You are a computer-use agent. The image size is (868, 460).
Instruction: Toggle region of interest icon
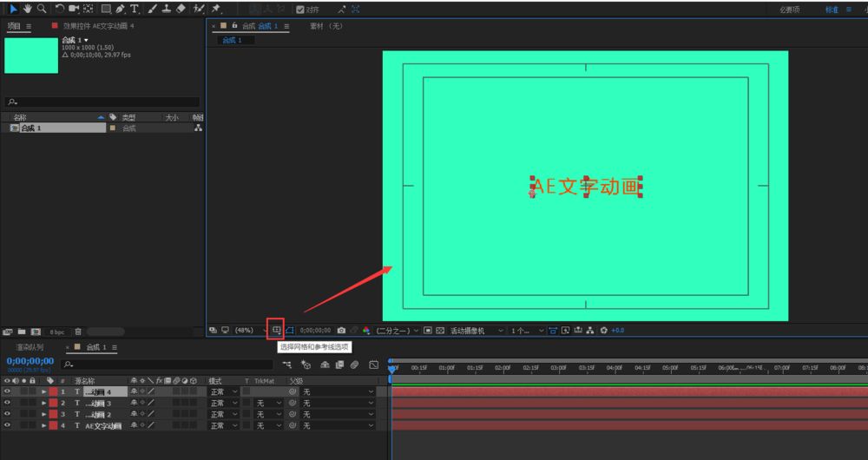coord(428,331)
